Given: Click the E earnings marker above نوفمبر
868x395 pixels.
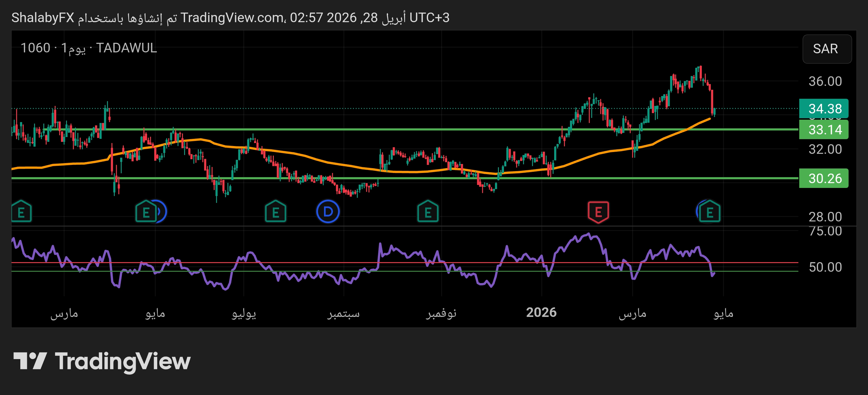Looking at the screenshot, I should point(428,212).
